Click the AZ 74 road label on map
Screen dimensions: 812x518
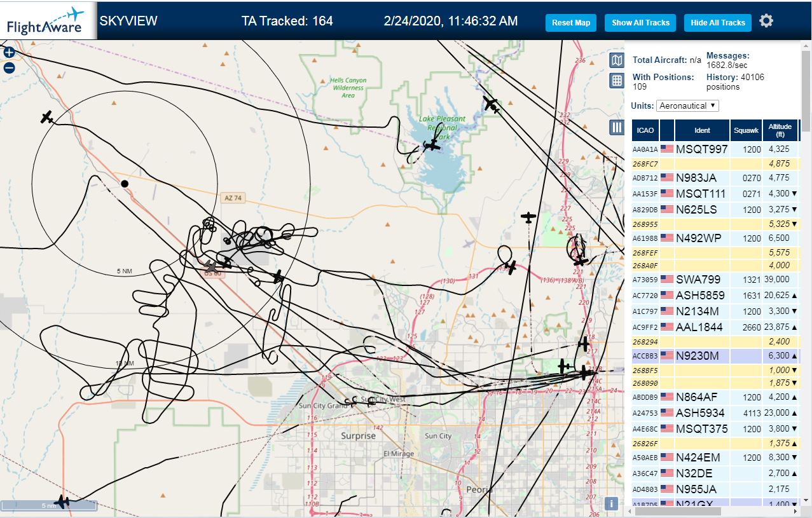tap(233, 198)
